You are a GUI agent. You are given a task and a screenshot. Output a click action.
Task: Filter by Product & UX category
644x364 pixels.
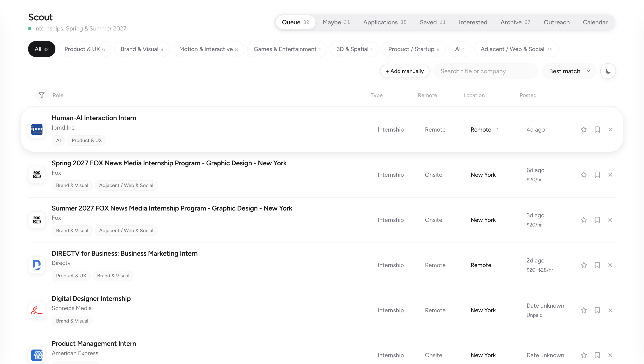pos(85,49)
